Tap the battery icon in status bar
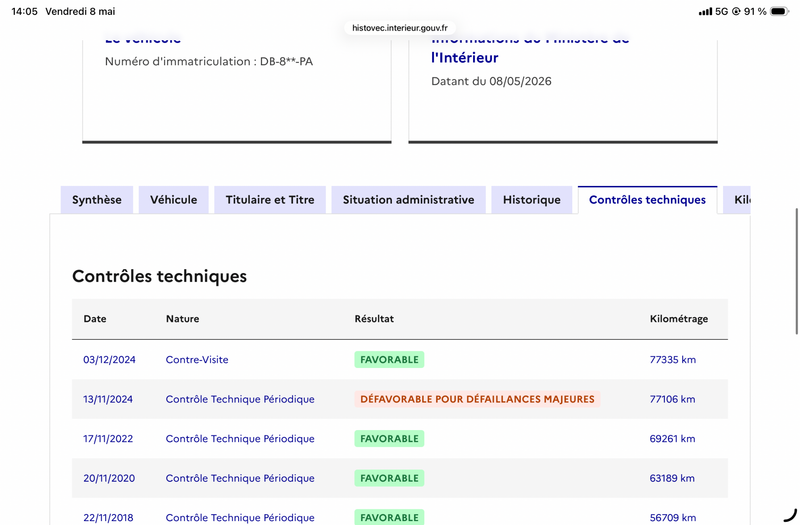Image resolution: width=800 pixels, height=525 pixels. pyautogui.click(x=780, y=11)
